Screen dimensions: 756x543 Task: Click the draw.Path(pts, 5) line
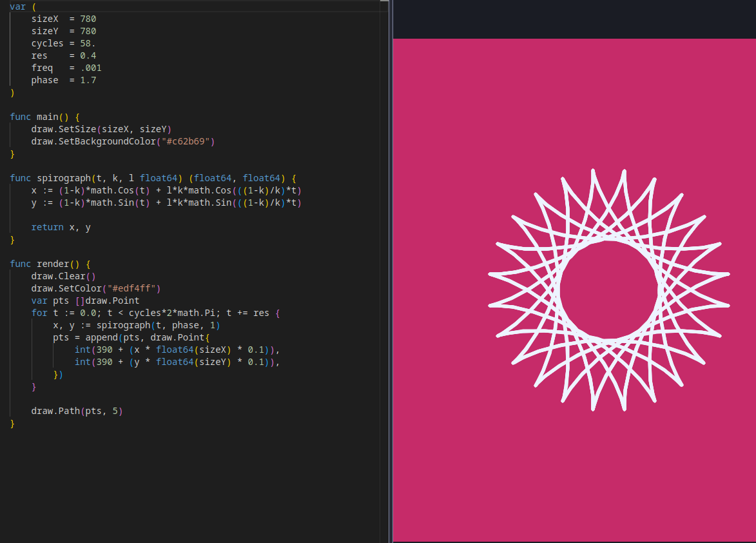[x=77, y=411]
